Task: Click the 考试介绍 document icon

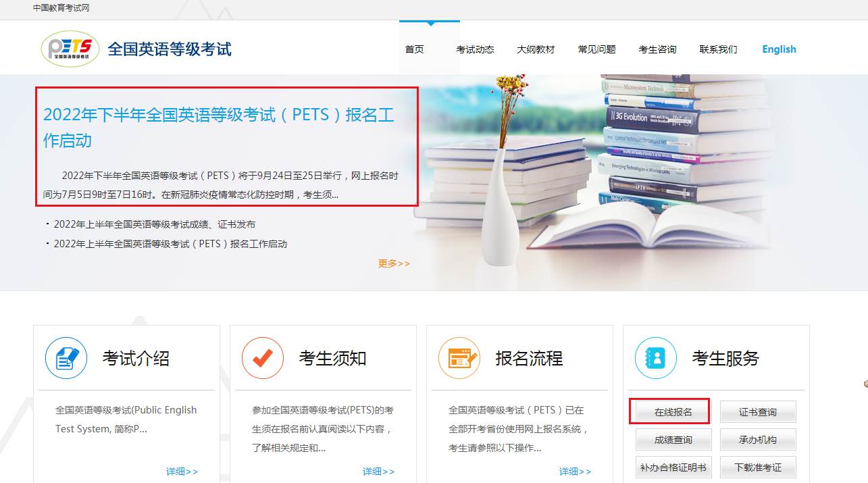Action: (66, 358)
